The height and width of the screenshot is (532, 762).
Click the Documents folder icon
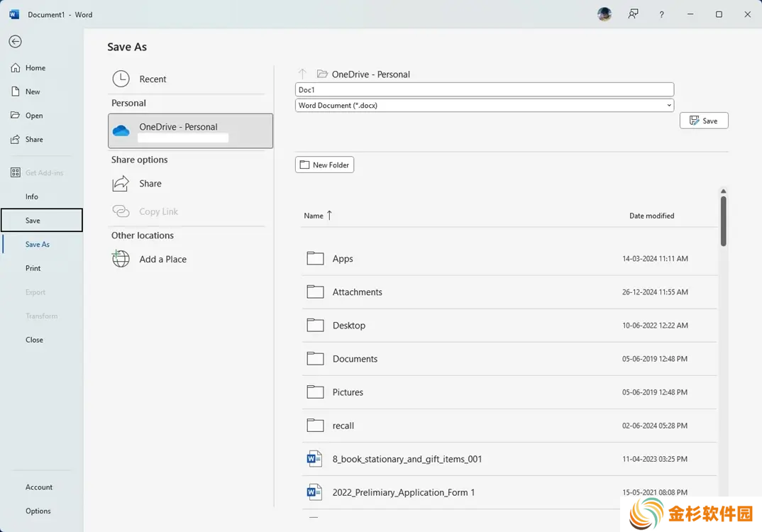point(316,358)
